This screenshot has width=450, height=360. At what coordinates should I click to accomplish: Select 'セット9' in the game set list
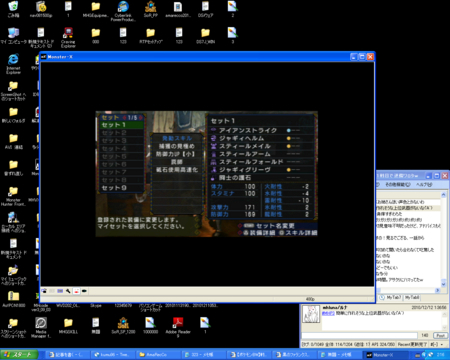click(x=122, y=188)
